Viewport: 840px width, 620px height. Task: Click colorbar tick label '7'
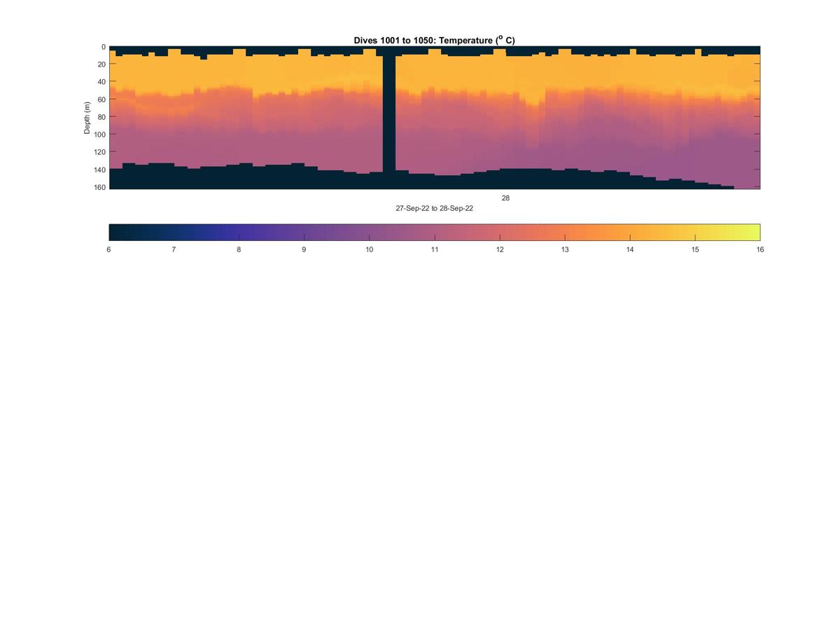pyautogui.click(x=174, y=249)
